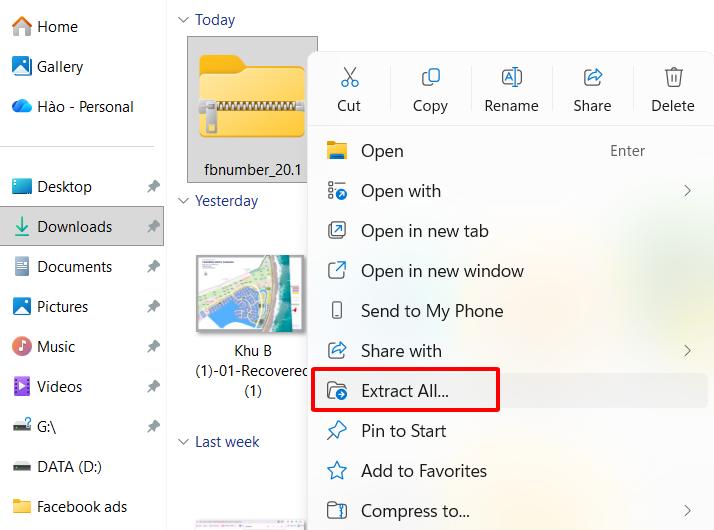
Task: Click the Yesterday group heading text
Action: [x=226, y=200]
